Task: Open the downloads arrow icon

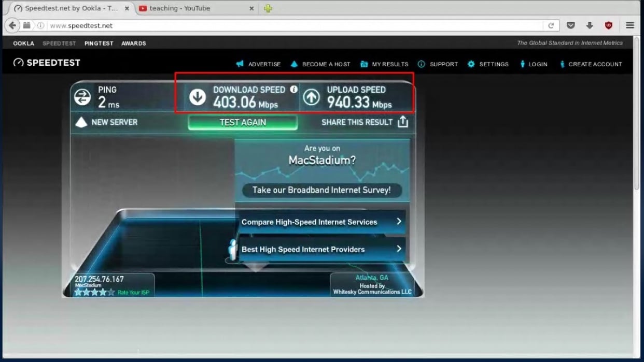Action: point(590,25)
